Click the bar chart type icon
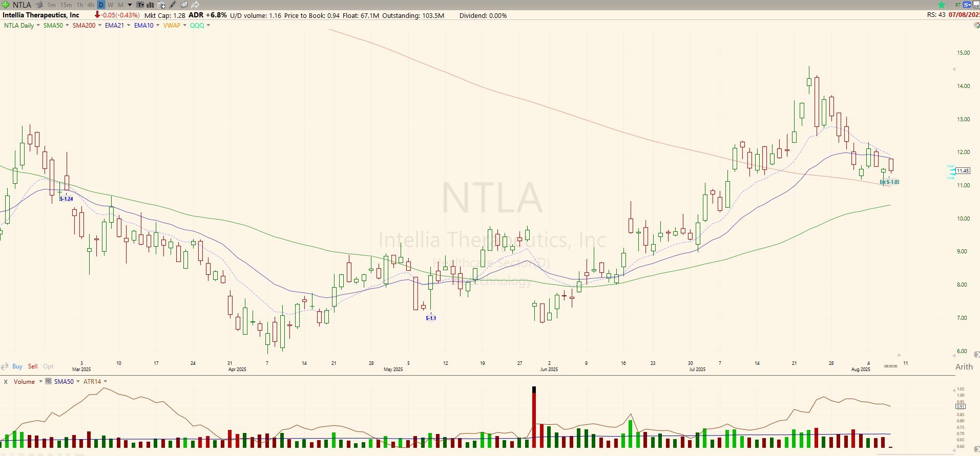 tap(151, 5)
